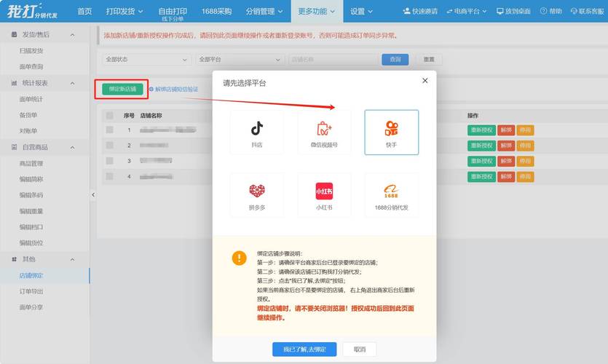Collapse the 自营商品 sidebar section
The image size is (608, 364).
(x=72, y=148)
